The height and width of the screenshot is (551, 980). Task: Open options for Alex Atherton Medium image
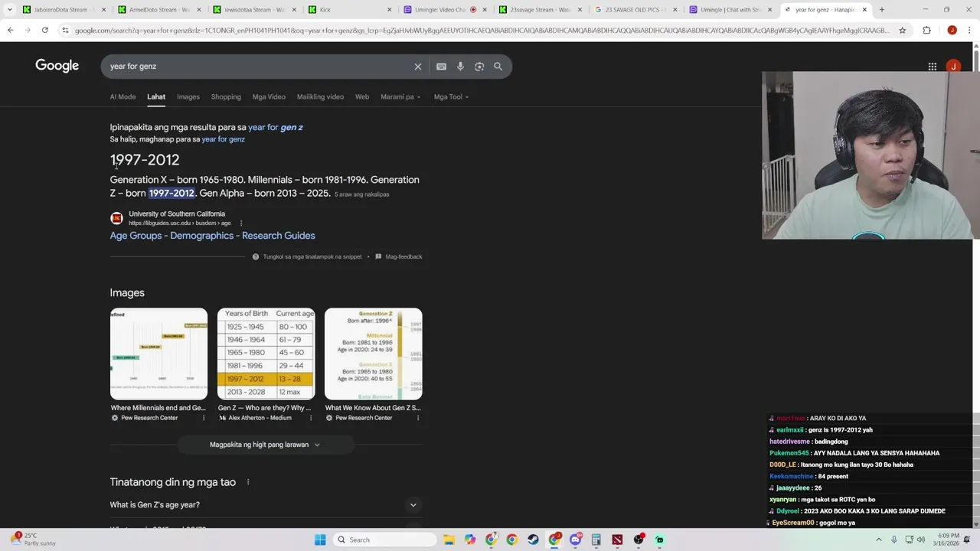click(x=311, y=418)
